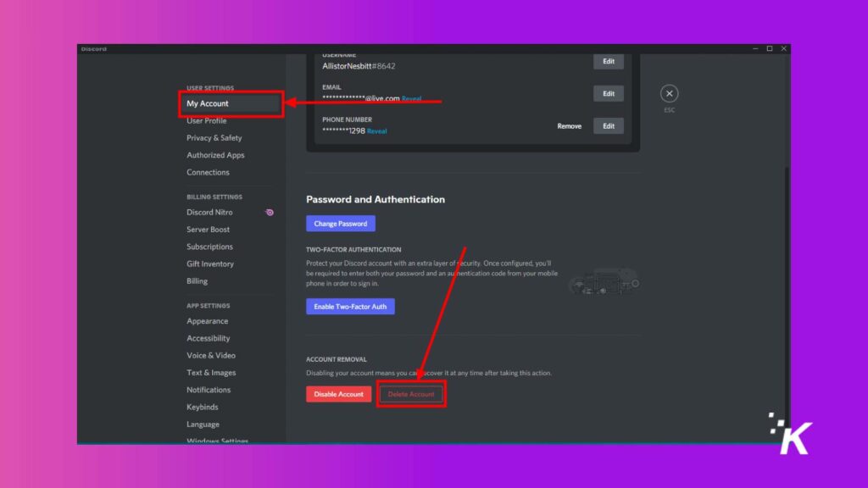Screen dimensions: 868x488
Task: Open My Account settings
Action: 208,103
